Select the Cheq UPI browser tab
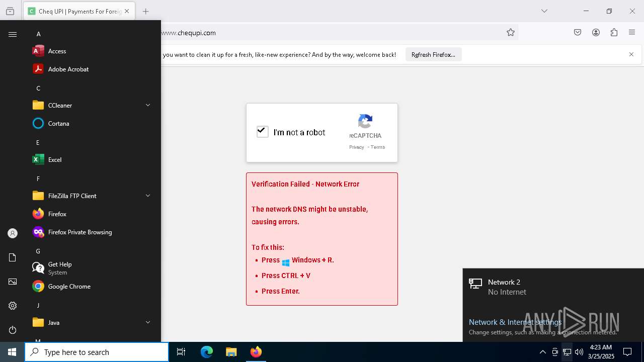The height and width of the screenshot is (362, 644). pyautogui.click(x=79, y=11)
